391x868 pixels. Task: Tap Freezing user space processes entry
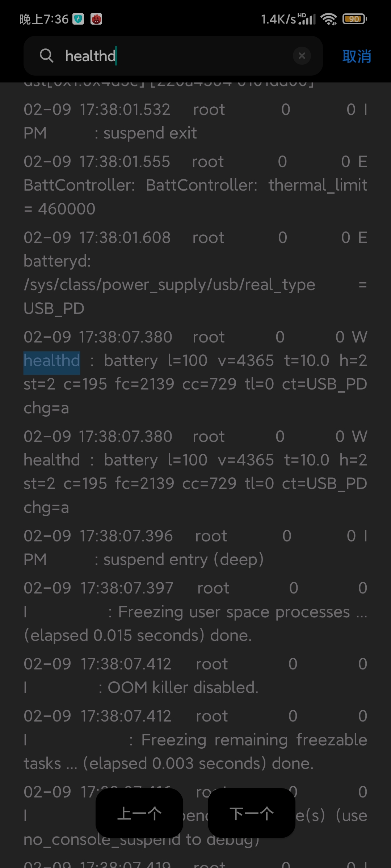click(195, 612)
